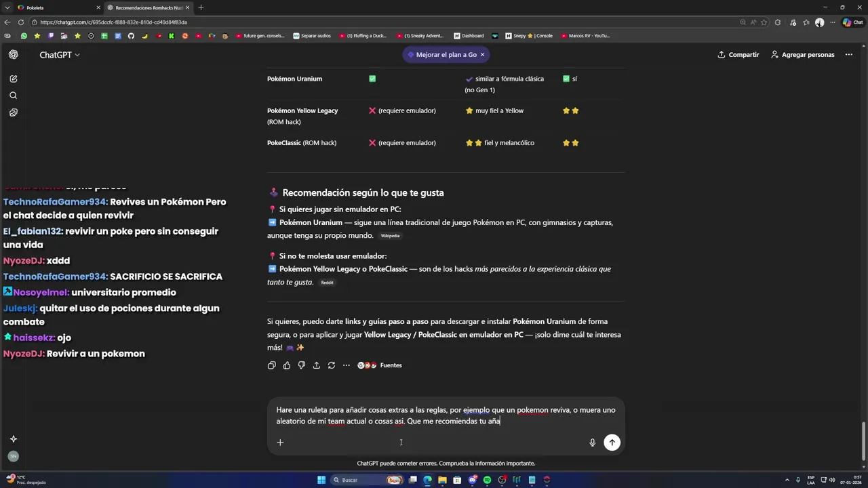Add attachment with plus icon in composer
This screenshot has height=488, width=868.
coord(280,443)
